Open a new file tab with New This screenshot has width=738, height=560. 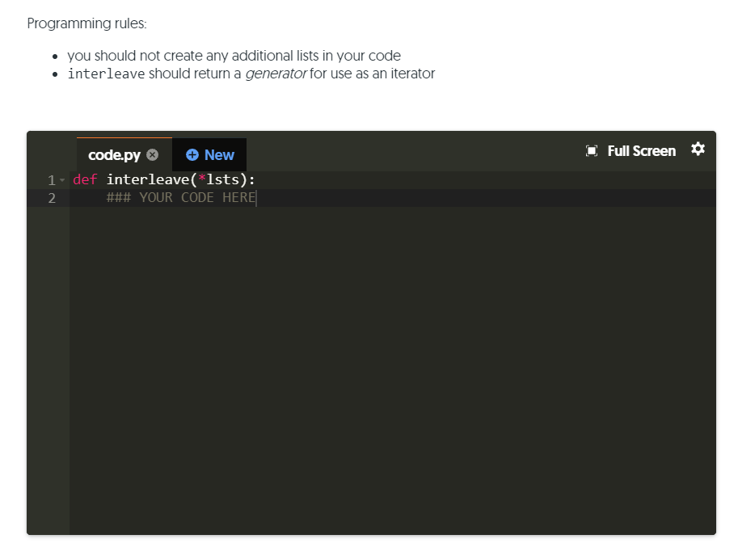click(x=209, y=154)
